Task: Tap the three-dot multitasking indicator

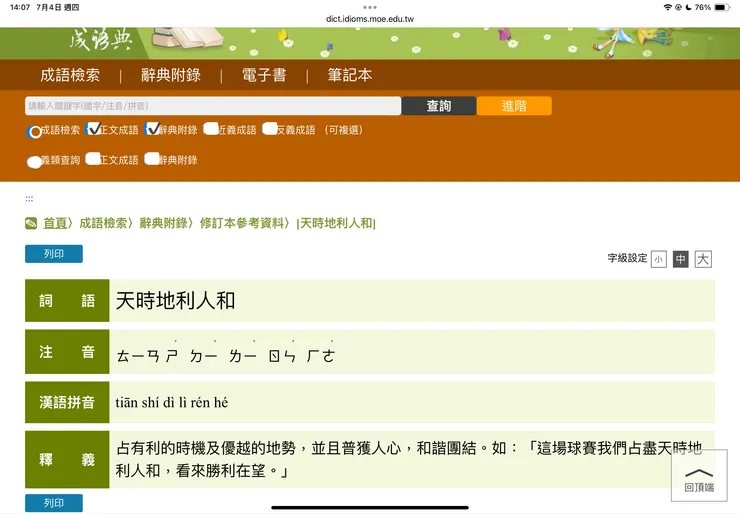Action: (x=370, y=8)
